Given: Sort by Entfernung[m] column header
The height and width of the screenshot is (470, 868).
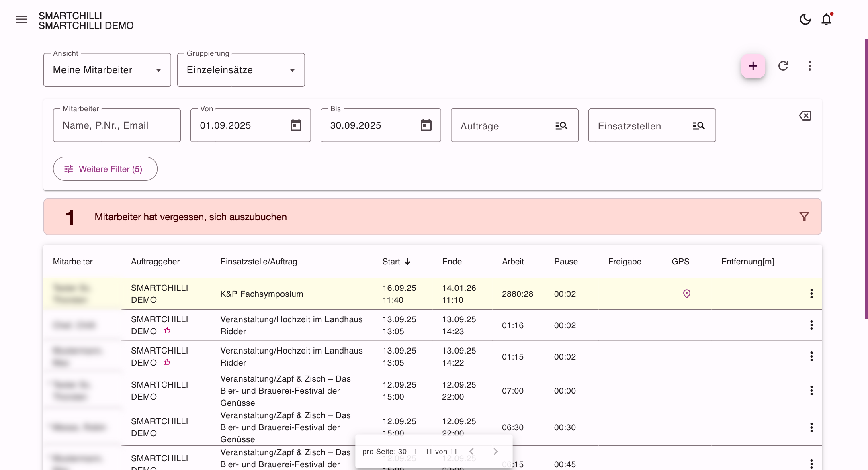Looking at the screenshot, I should pos(747,262).
